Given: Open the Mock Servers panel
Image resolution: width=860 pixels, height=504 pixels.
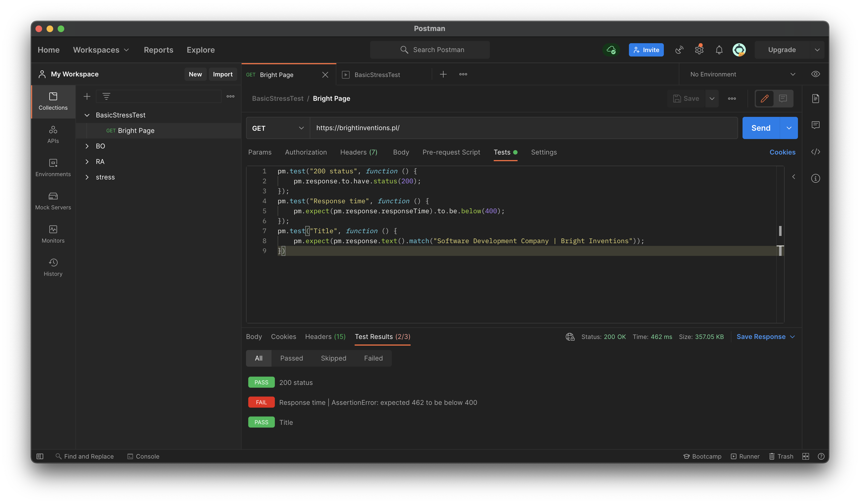Looking at the screenshot, I should tap(53, 200).
